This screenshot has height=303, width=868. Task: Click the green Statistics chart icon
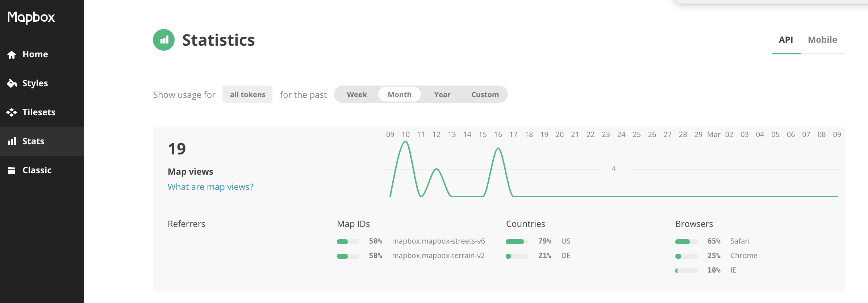pos(164,40)
